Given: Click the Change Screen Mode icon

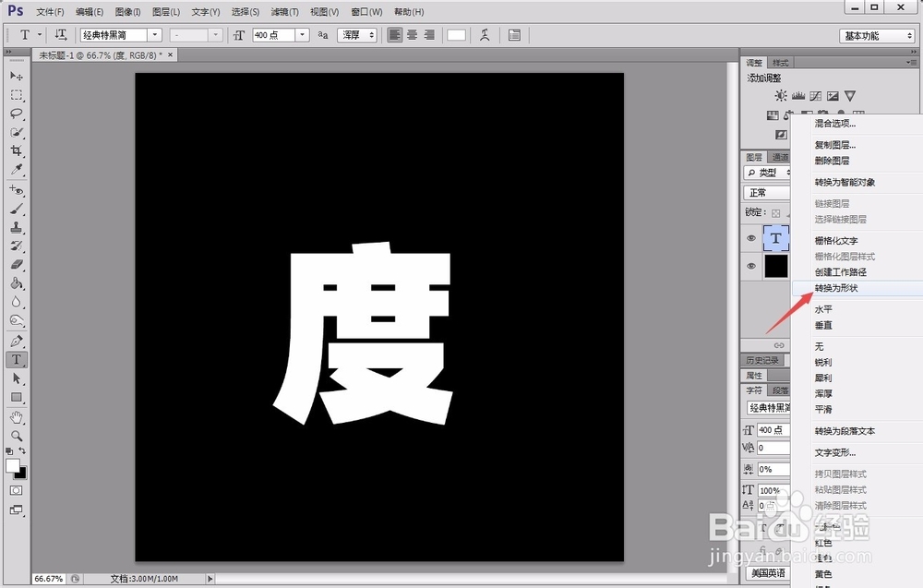Looking at the screenshot, I should coord(17,510).
